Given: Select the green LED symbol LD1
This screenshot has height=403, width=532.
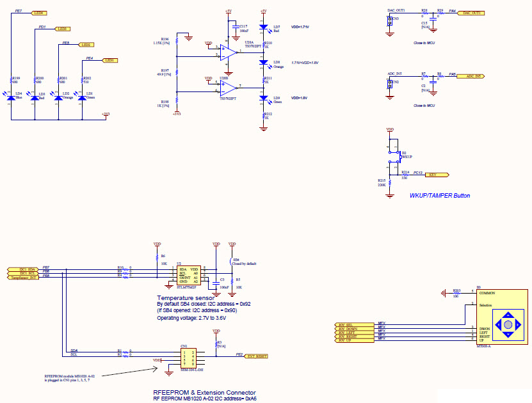Looking at the screenshot, I should point(81,99).
